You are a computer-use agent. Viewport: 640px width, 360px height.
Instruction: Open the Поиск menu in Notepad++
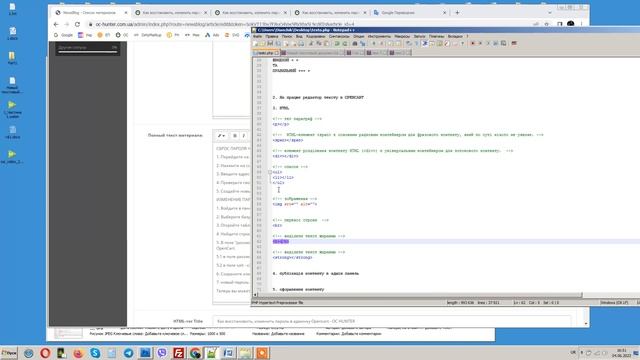(x=287, y=36)
